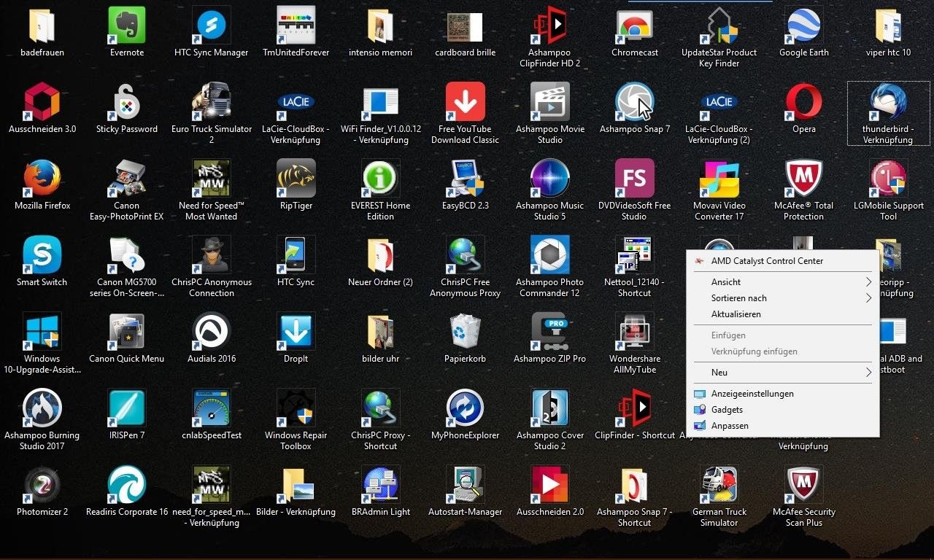This screenshot has height=560, width=934.
Task: Choose AMD Catalyst Control Center entry
Action: 782,261
